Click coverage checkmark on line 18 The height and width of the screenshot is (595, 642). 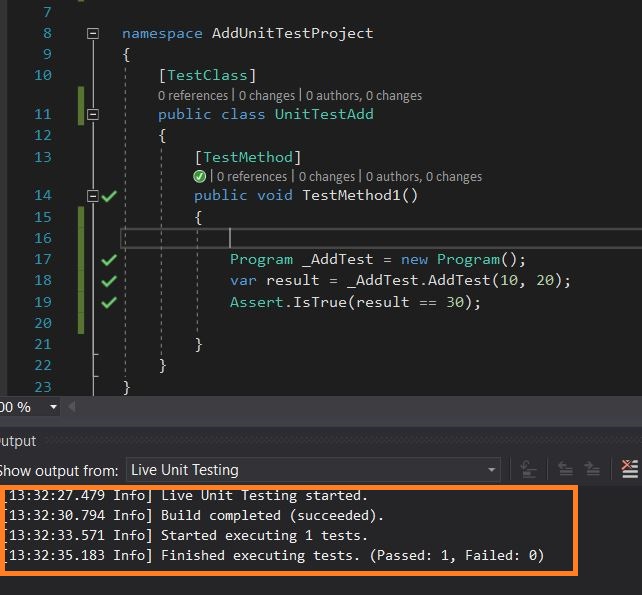[109, 281]
